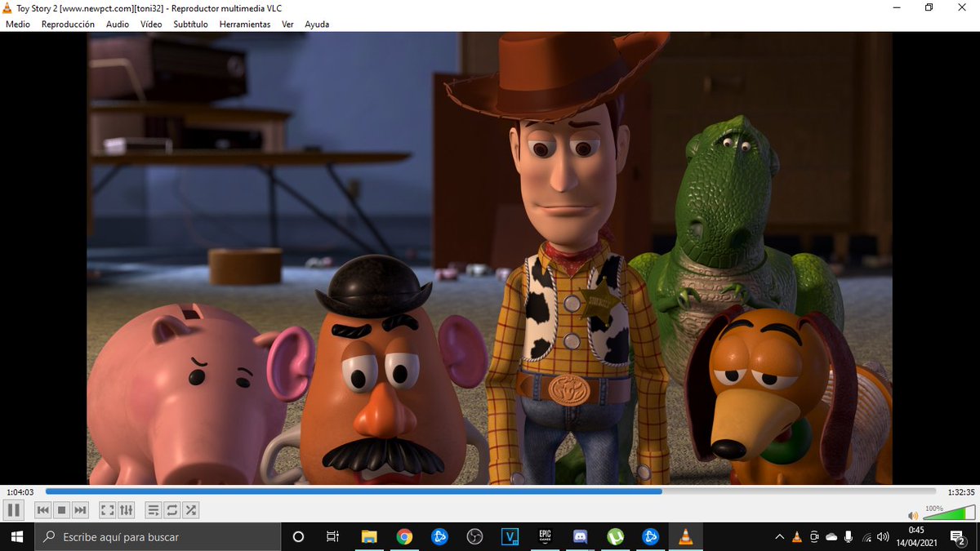Show the playlist view

(153, 510)
